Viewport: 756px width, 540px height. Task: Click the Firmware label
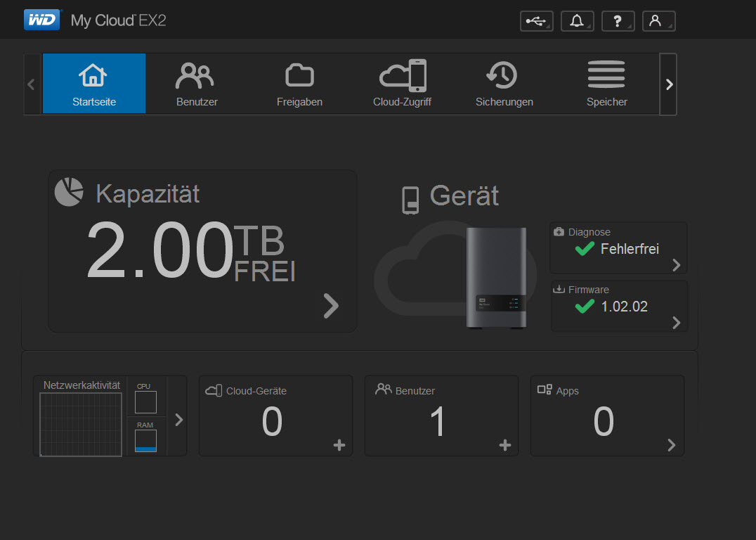click(589, 290)
